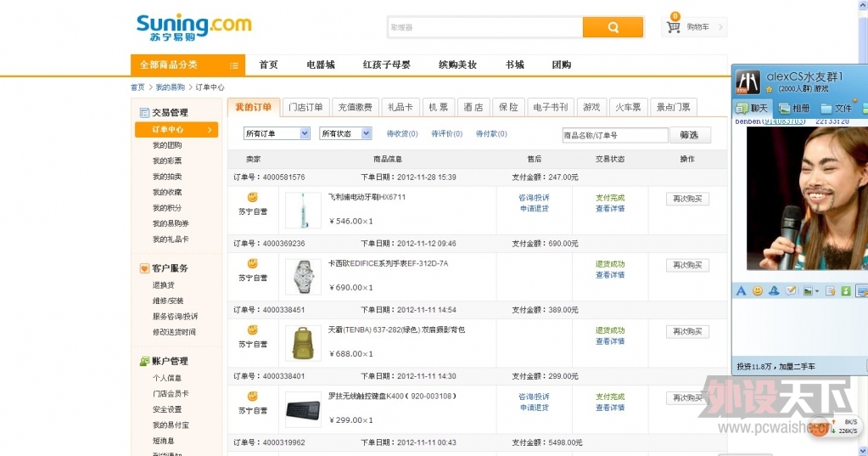Click smiley icon for order 4000338401 seller
This screenshot has height=456, width=868.
click(253, 397)
